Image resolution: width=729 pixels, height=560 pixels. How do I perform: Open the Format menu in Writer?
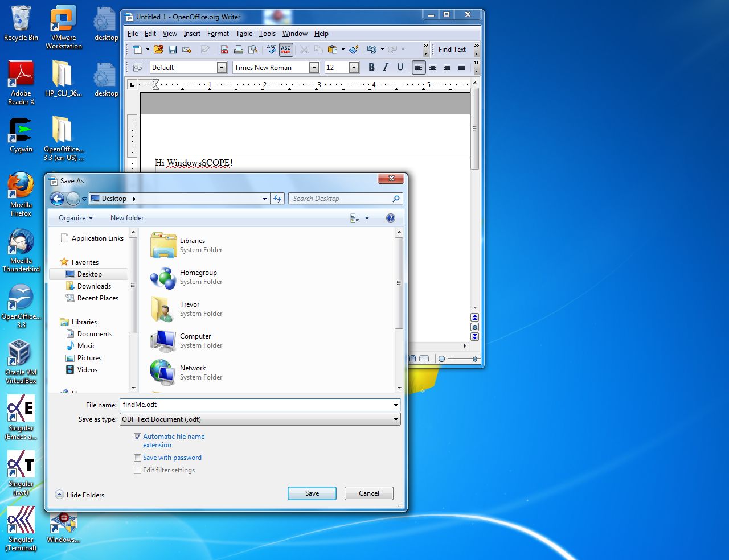[x=218, y=34]
